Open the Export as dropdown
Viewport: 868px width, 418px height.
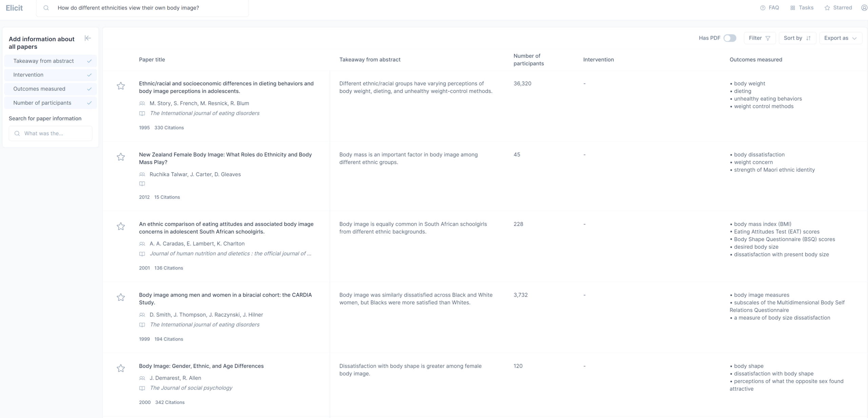(841, 38)
